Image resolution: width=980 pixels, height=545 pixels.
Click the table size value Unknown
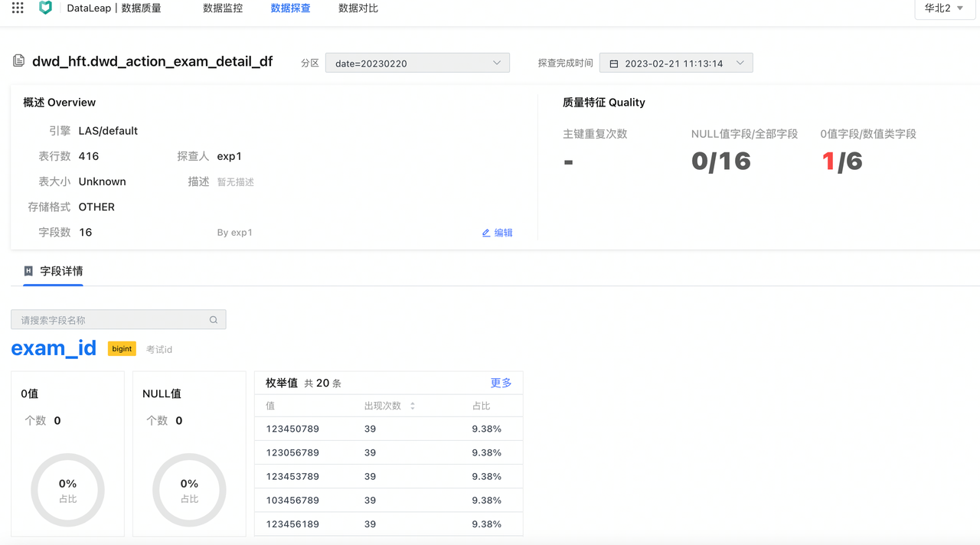[x=103, y=181]
